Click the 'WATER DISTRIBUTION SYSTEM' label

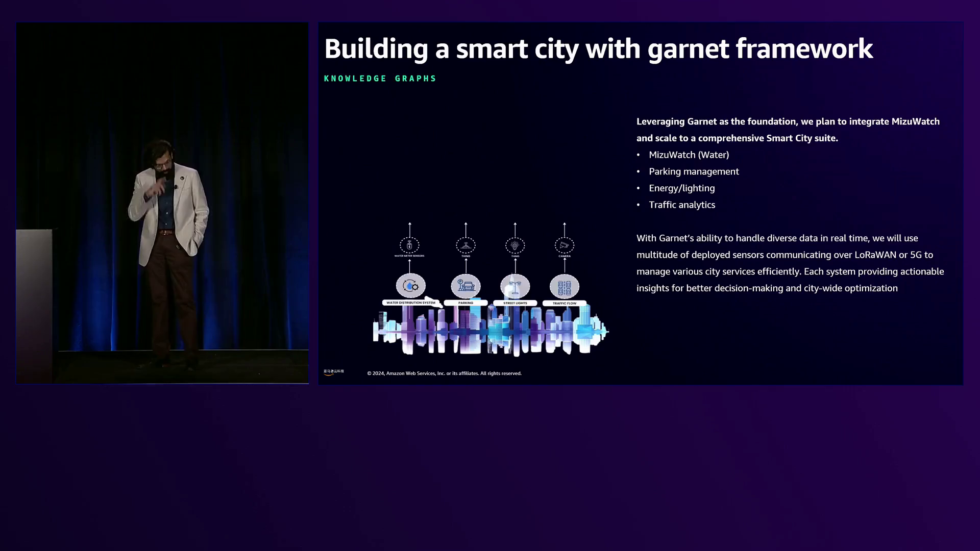(411, 303)
